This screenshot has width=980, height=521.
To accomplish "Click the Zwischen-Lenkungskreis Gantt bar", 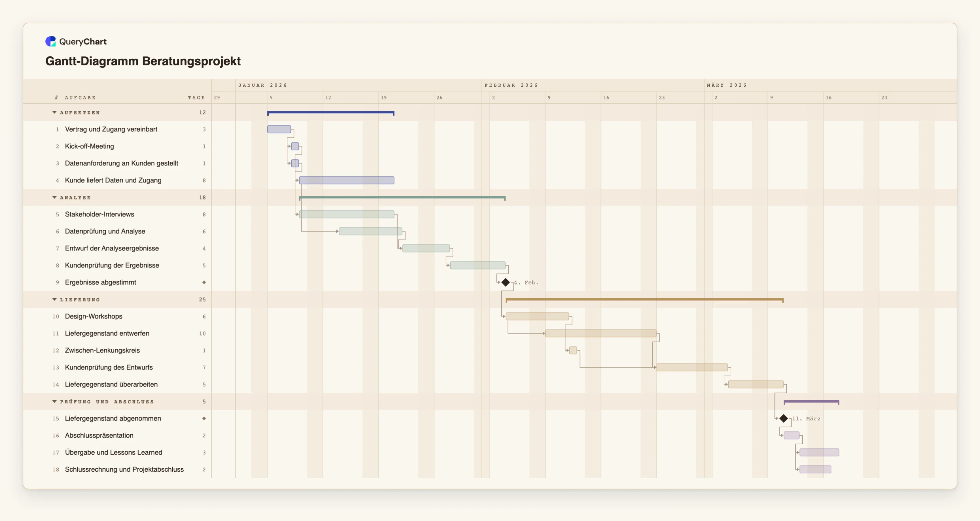I will point(573,350).
